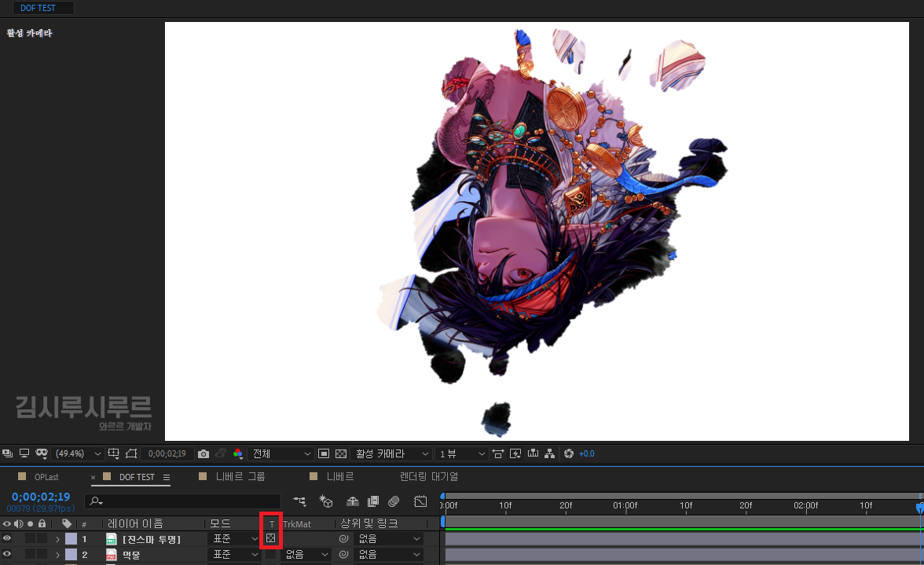The image size is (924, 565).
Task: Hide the 진스마 투명 layer with eye toggle
Action: (6, 538)
